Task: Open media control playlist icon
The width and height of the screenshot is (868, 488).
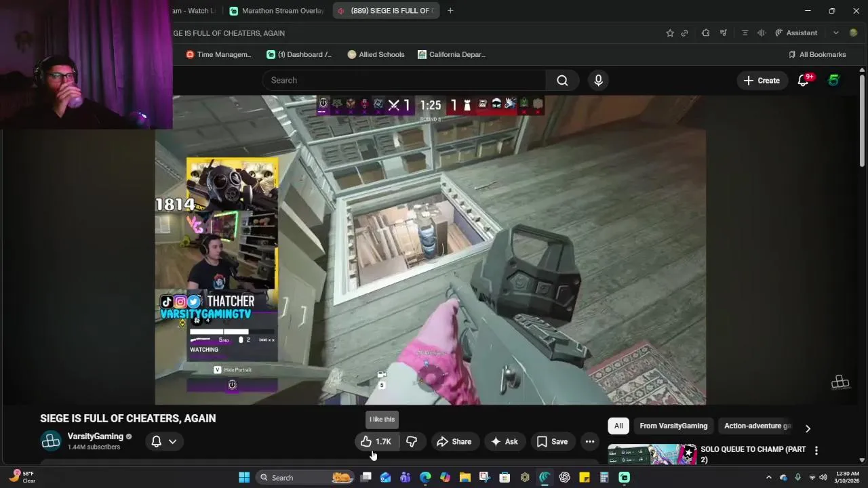Action: pyautogui.click(x=724, y=33)
